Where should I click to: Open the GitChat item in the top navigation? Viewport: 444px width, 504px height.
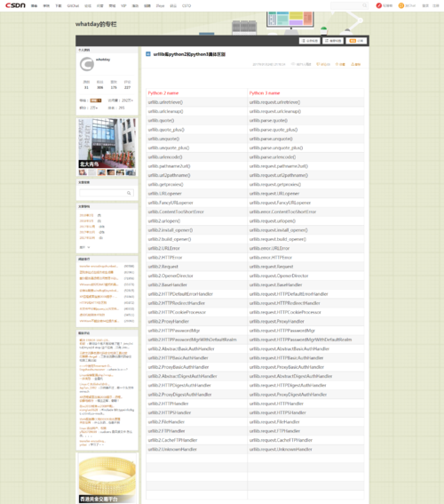click(73, 6)
